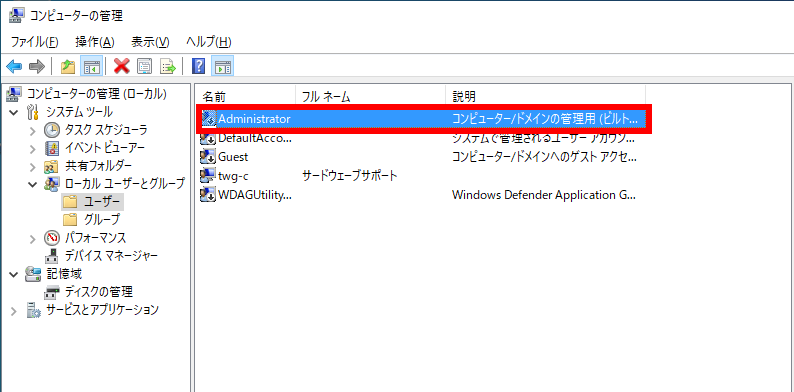Click the Services and Applications icon
Screen dimensions: 794x392
tap(33, 310)
